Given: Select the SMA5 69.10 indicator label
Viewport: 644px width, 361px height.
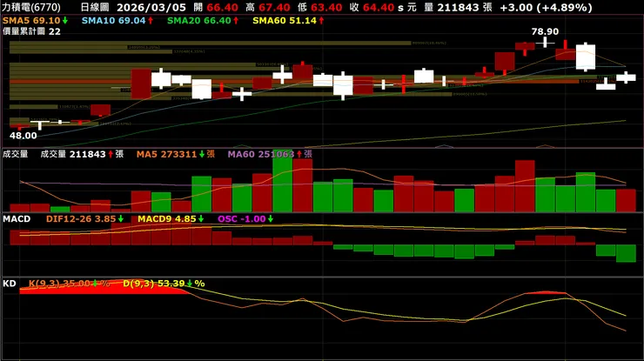Looking at the screenshot, I should tap(31, 20).
